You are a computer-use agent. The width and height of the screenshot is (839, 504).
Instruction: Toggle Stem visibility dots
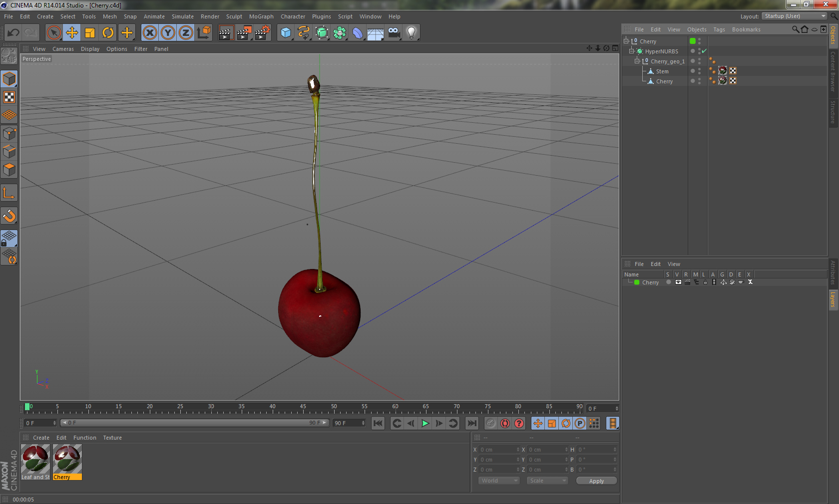[x=699, y=71]
